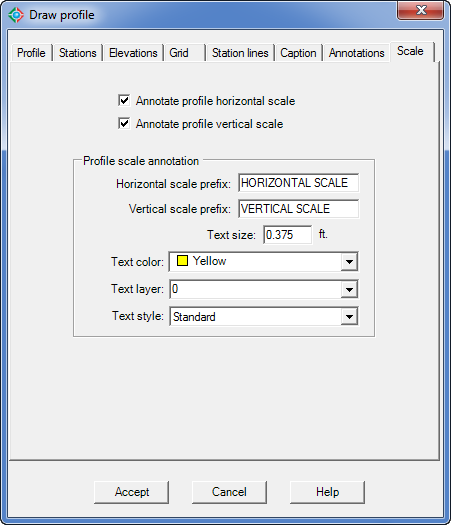Toggle Annotate profile vertical scale checkbox
The width and height of the screenshot is (451, 525).
coord(124,124)
